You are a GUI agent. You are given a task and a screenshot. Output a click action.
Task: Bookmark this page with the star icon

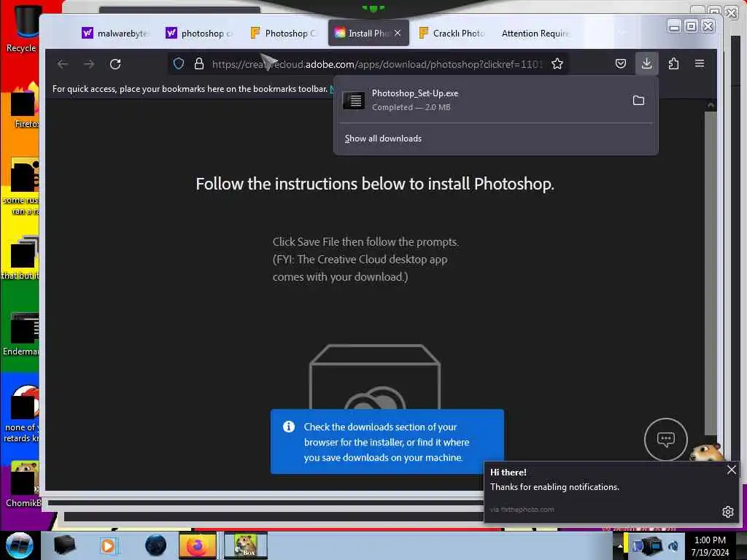click(x=557, y=64)
